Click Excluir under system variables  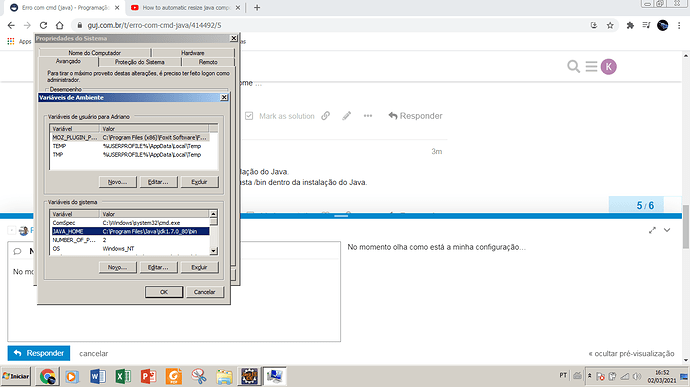199,267
